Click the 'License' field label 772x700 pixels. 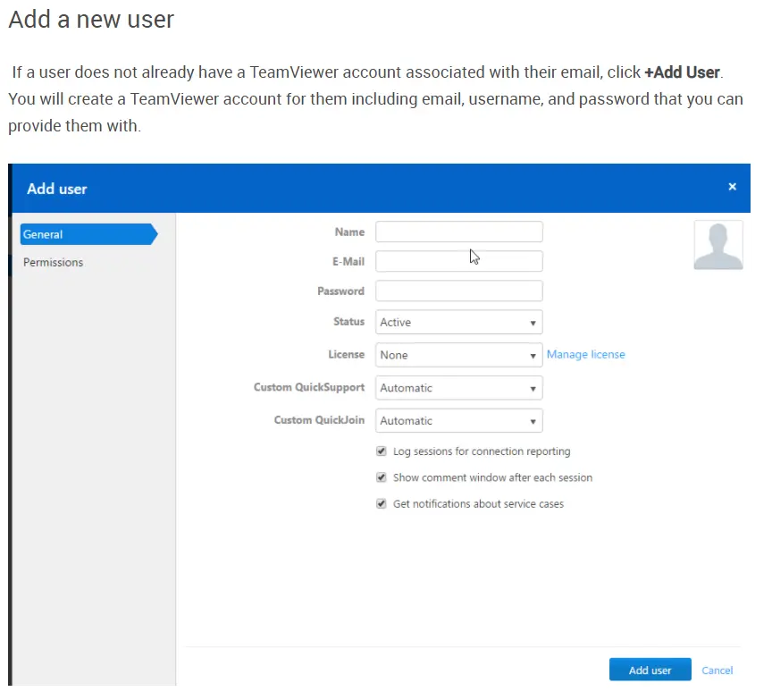[347, 355]
